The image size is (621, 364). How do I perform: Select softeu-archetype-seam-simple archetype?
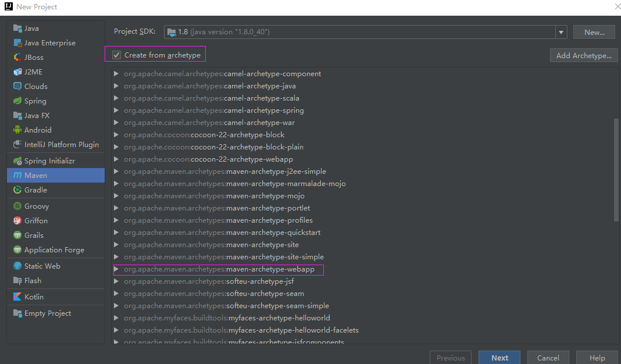tap(227, 306)
